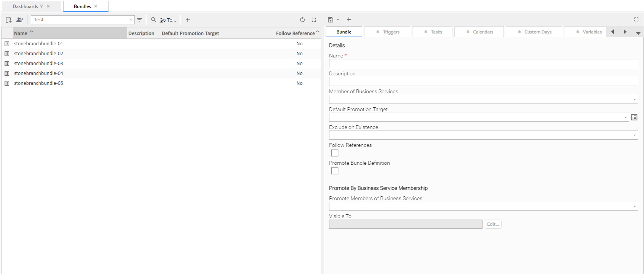This screenshot has height=274, width=644.
Task: Maximize the bundles list panel
Action: click(x=314, y=20)
